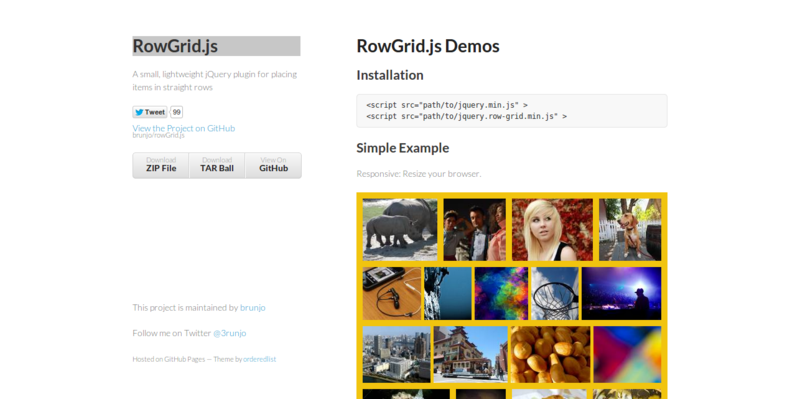Open the View the Project on GitHub link
The width and height of the screenshot is (800, 399).
click(184, 128)
